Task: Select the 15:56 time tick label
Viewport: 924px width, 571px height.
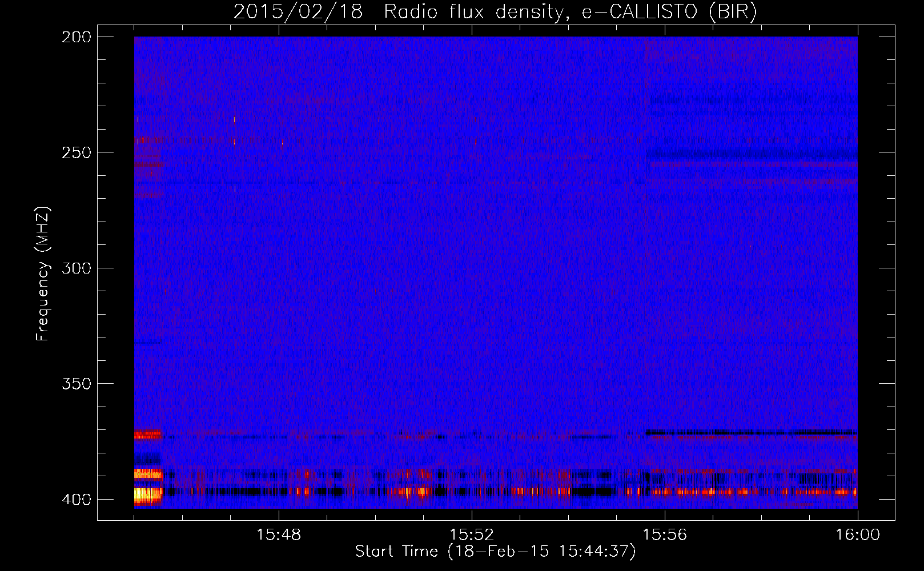Action: [665, 535]
